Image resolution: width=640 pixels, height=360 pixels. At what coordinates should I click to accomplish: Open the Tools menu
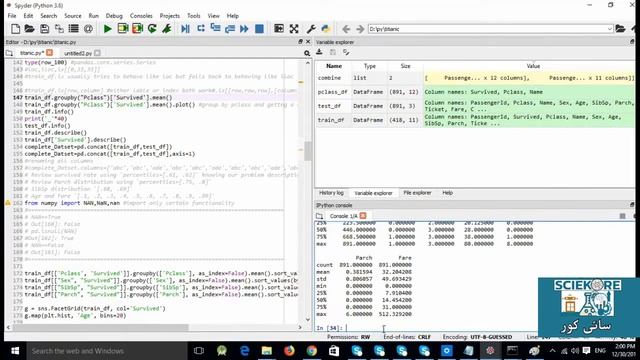[193, 16]
